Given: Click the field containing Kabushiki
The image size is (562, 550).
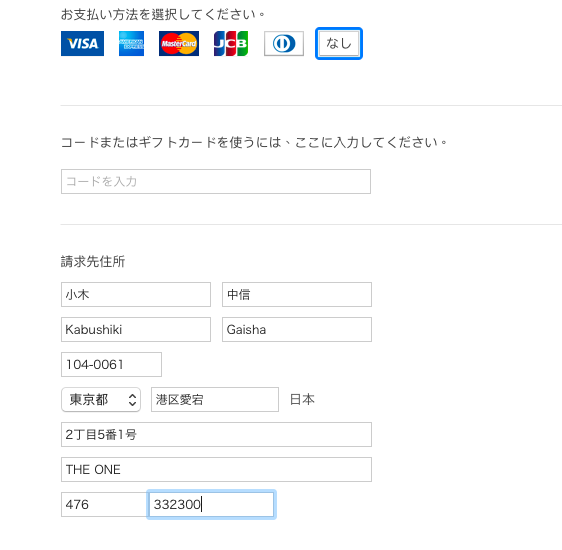Looking at the screenshot, I should tap(136, 329).
